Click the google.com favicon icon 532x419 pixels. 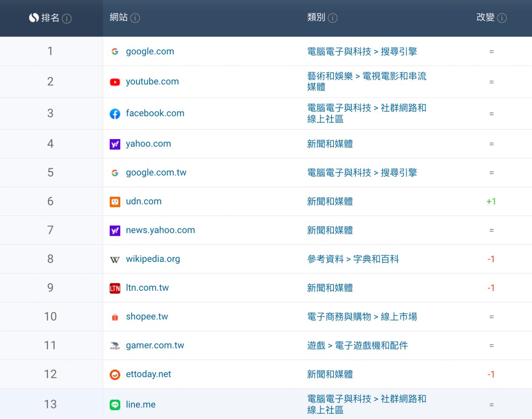click(x=115, y=51)
